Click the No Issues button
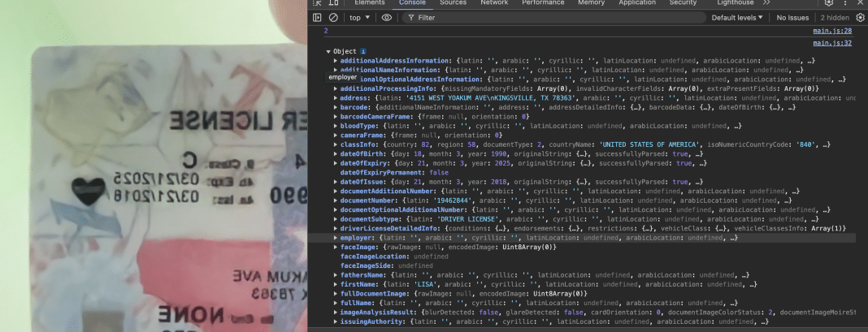Image resolution: width=868 pixels, height=332 pixels. point(792,18)
